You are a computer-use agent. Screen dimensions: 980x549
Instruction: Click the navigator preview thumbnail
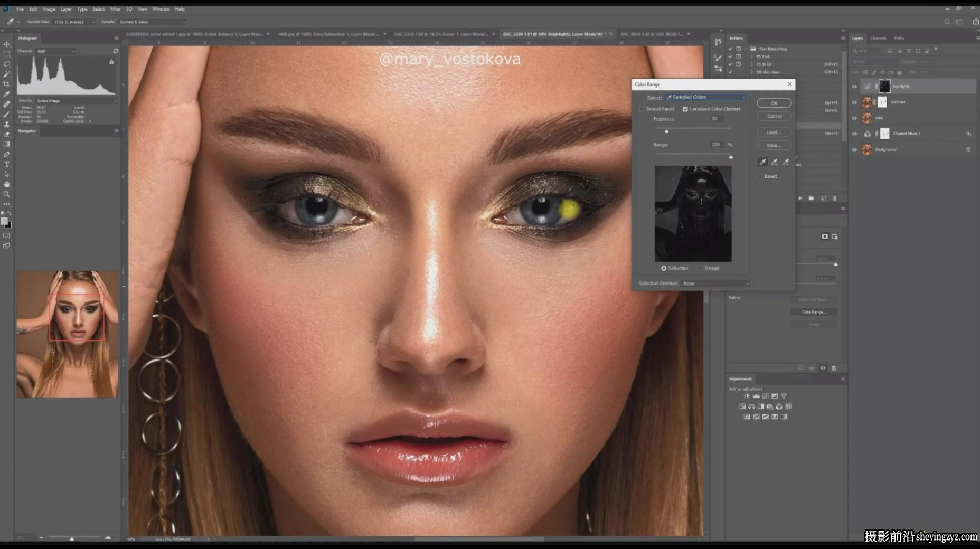tap(67, 334)
